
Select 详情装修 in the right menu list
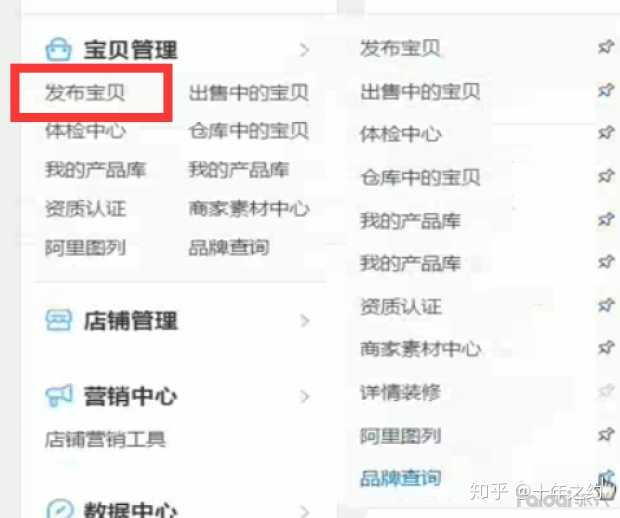point(400,393)
